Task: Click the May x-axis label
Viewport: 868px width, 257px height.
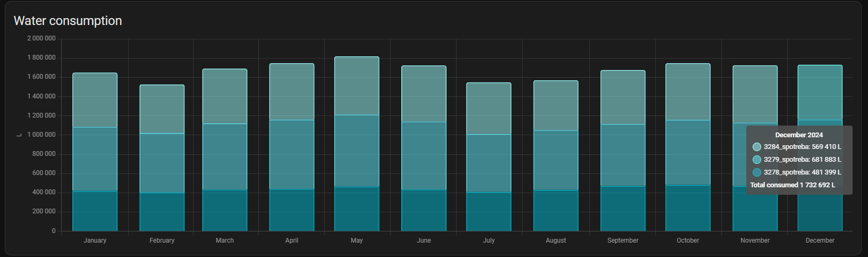Action: click(357, 241)
